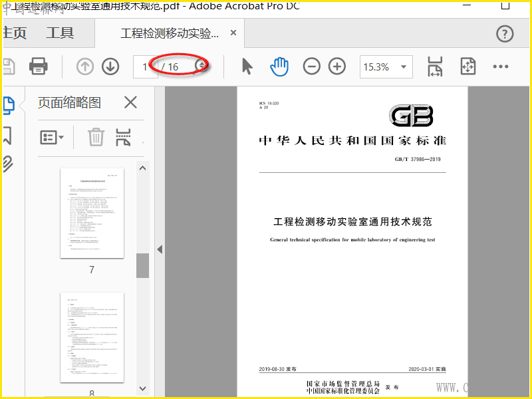
Task: Switch to the 主页 tab
Action: pos(15,33)
